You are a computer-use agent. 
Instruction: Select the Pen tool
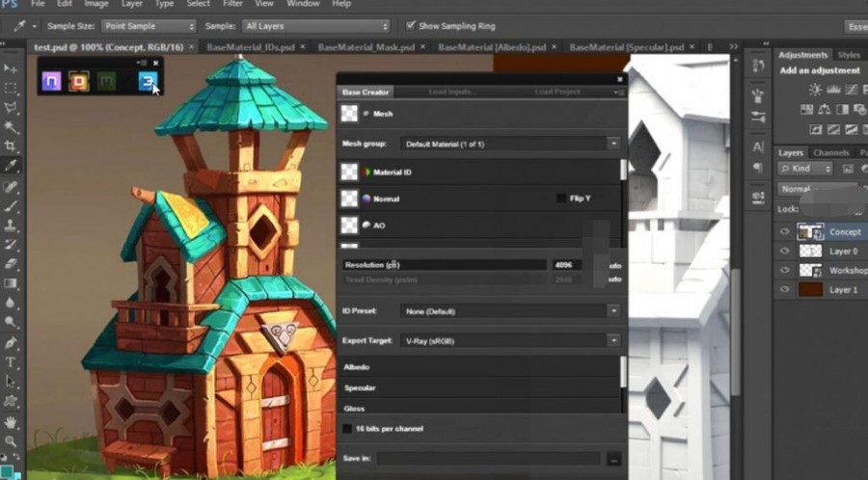10,343
